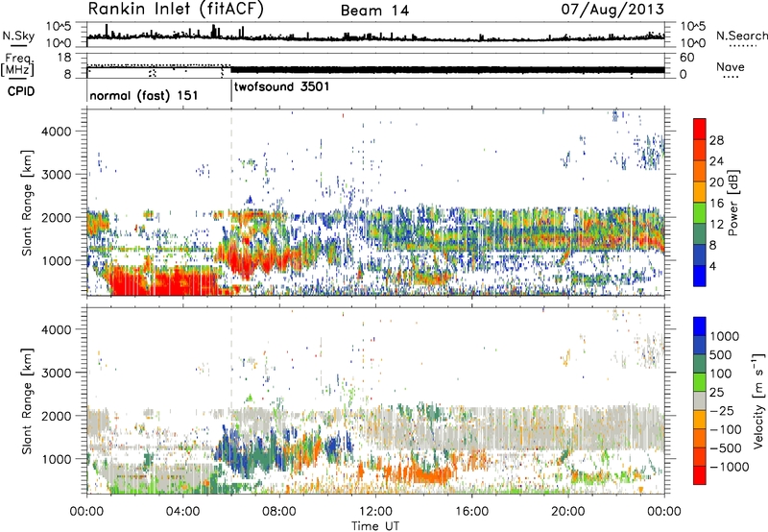768x532 pixels.
Task: Click the '-500' tick on the Velocity colorbar
Action: click(x=725, y=447)
